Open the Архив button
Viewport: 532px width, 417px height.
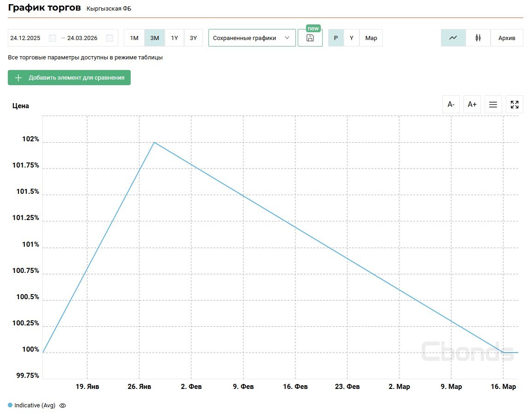[507, 38]
